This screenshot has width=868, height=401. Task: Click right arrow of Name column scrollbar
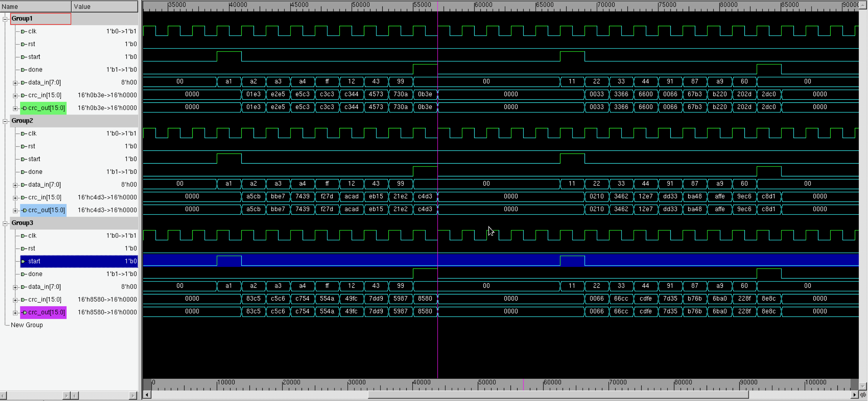pyautogui.click(x=66, y=395)
